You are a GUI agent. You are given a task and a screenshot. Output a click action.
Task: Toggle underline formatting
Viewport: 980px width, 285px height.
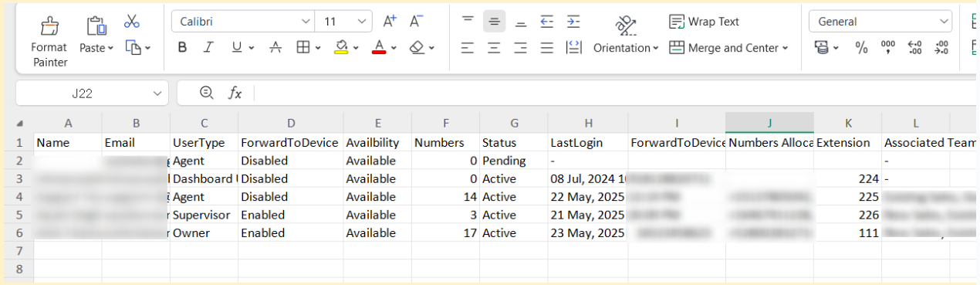coord(236,48)
